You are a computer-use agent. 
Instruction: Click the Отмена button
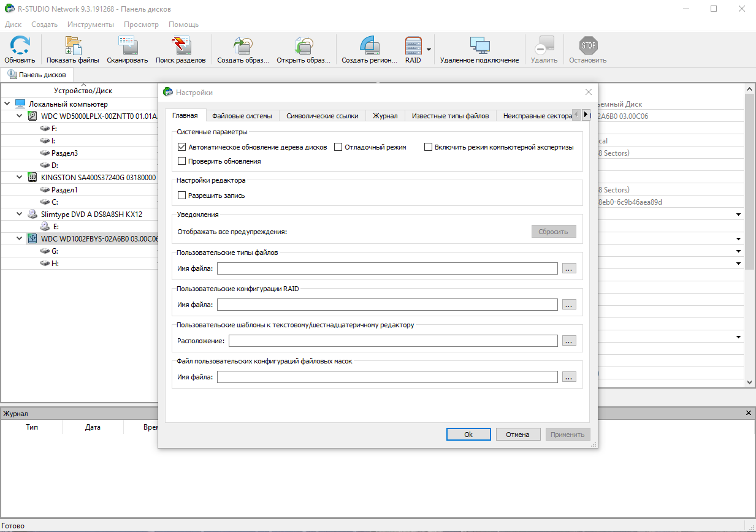tap(517, 434)
